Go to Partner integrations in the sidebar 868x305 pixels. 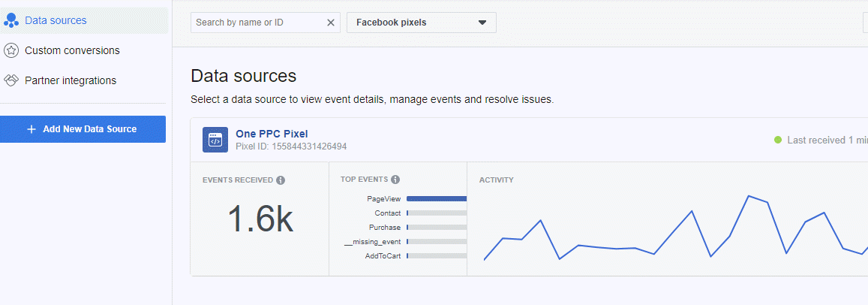pos(71,80)
